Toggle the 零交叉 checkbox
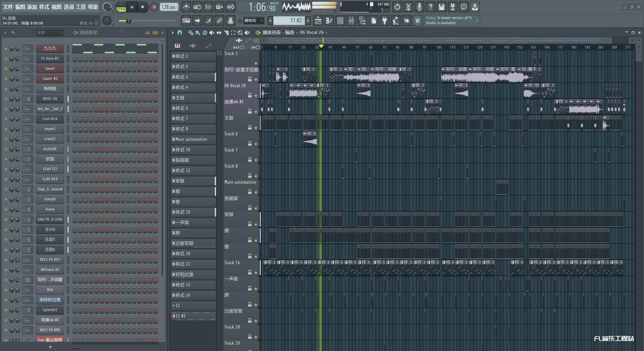644x351 pixels. (242, 47)
